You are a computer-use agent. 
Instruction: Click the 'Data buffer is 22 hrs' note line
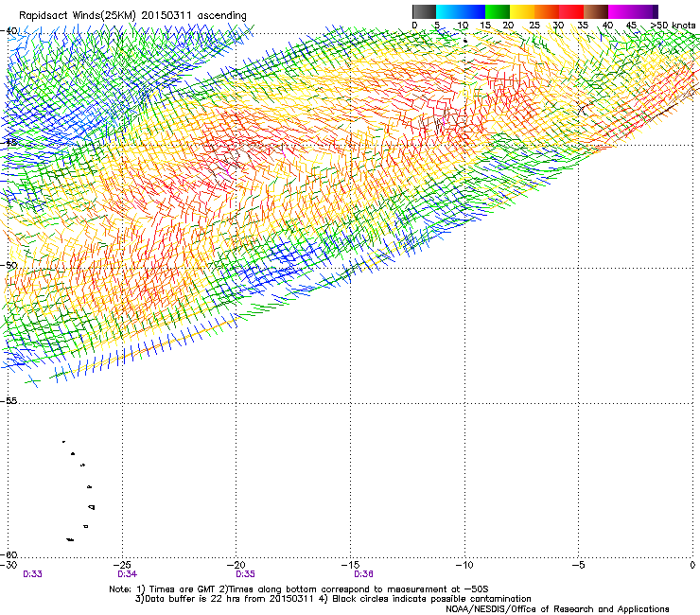tap(333, 599)
